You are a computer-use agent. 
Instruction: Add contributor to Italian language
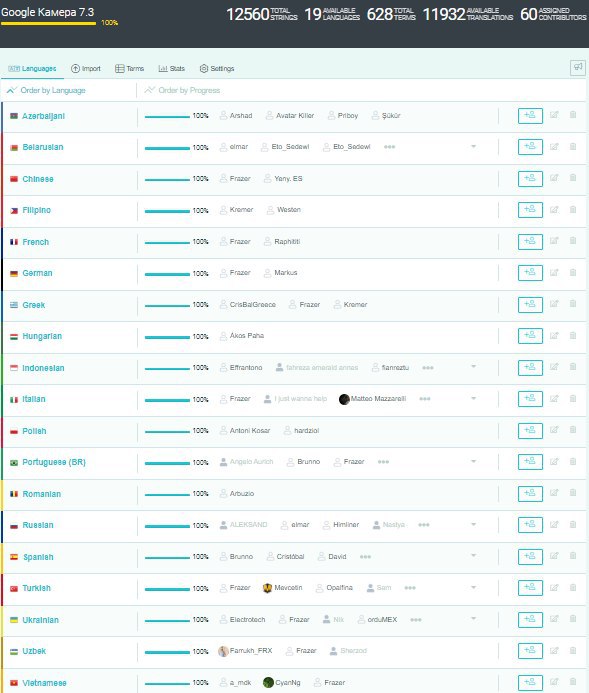pos(530,399)
